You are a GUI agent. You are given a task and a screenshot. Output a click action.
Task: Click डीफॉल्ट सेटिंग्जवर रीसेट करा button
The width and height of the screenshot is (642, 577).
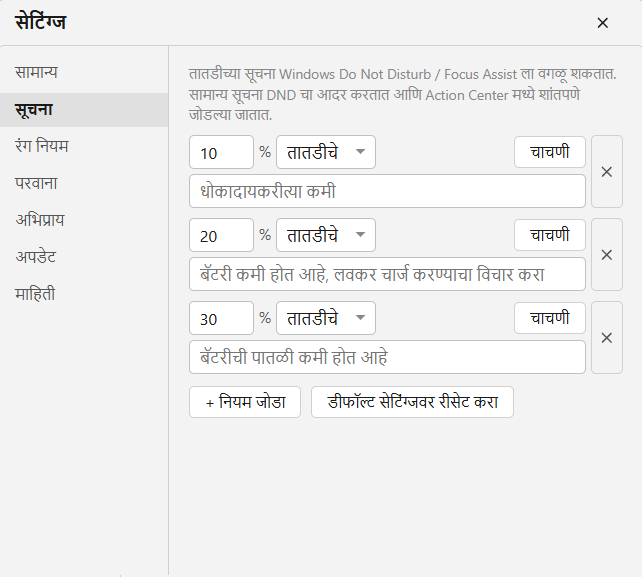coord(412,402)
